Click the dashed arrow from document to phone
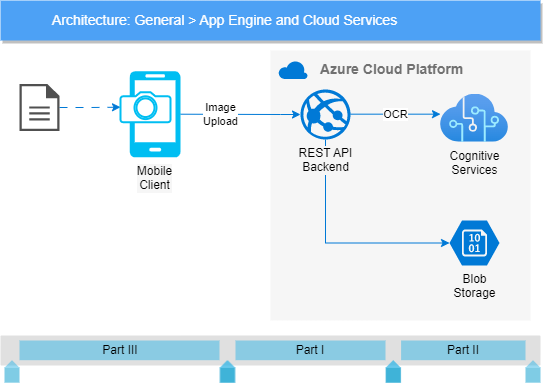Image resolution: width=544 pixels, height=384 pixels. tap(90, 108)
